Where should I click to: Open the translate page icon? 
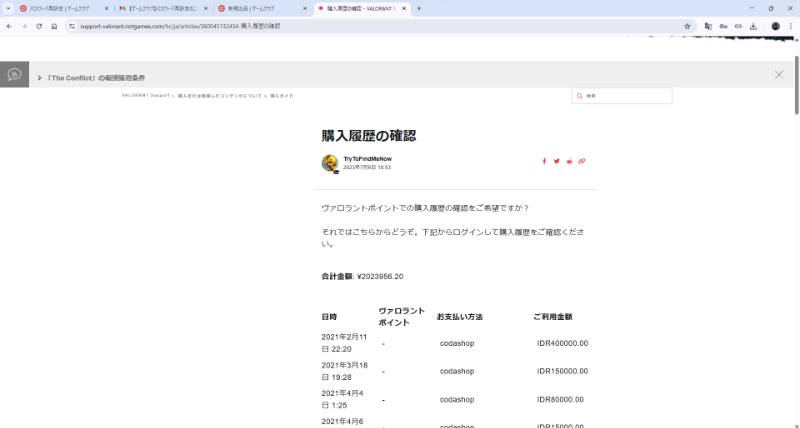[708, 26]
